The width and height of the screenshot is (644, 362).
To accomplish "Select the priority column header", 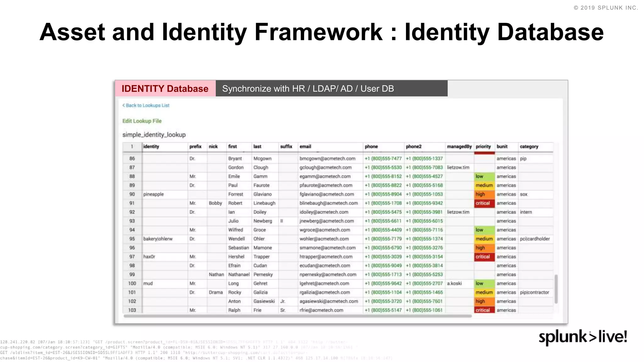I will (x=484, y=146).
